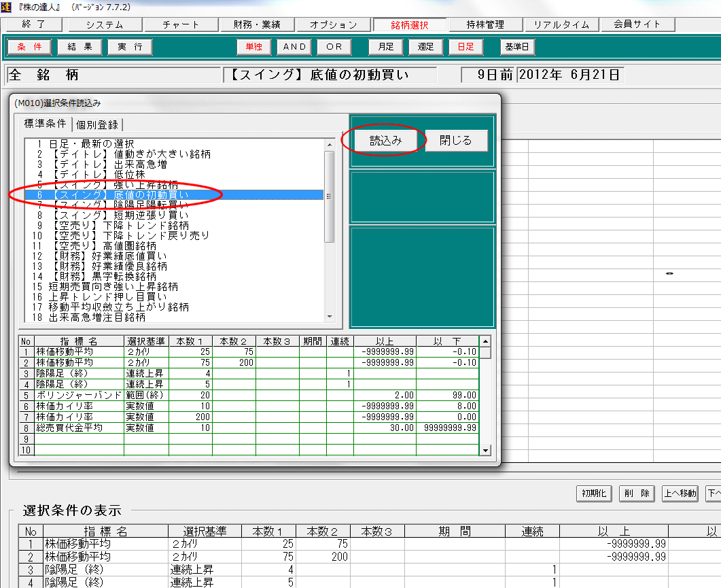Click row 3 陰陽足（終） in 選択条件の表示
This screenshot has width=721, height=588.
369,570
